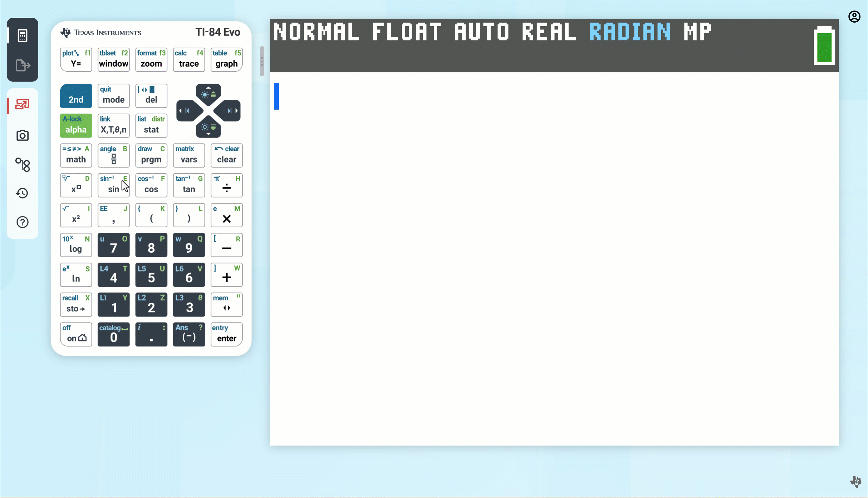868x498 pixels.
Task: Click the prgm key
Action: click(x=151, y=155)
